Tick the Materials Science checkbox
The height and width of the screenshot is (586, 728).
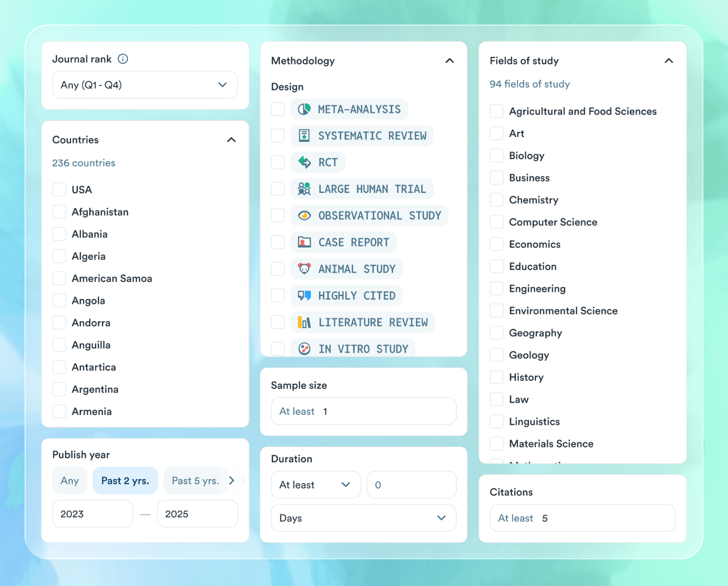496,444
